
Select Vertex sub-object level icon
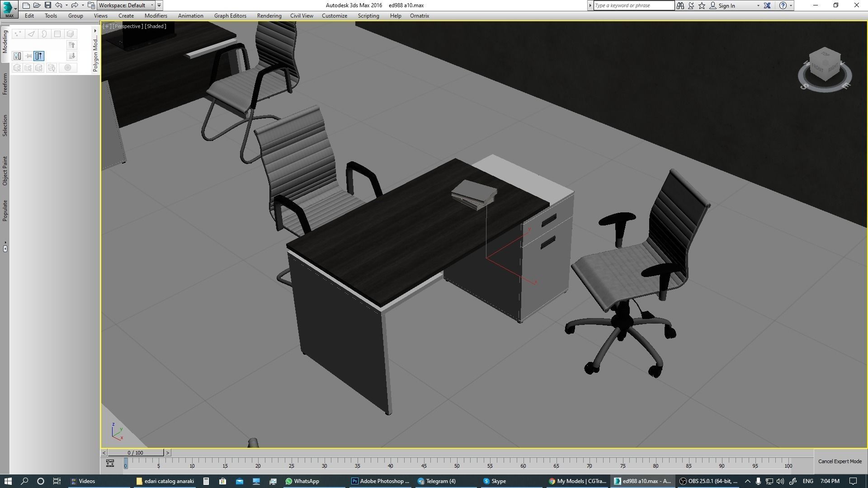(18, 34)
